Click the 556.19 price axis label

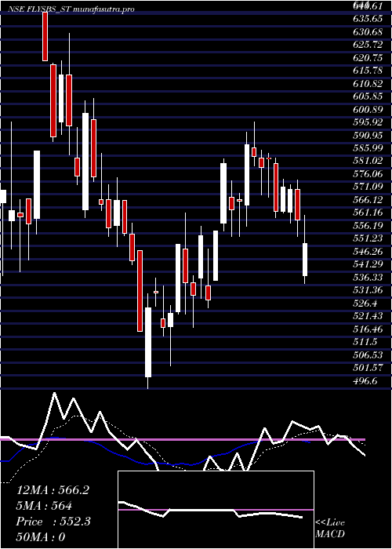[368, 226]
